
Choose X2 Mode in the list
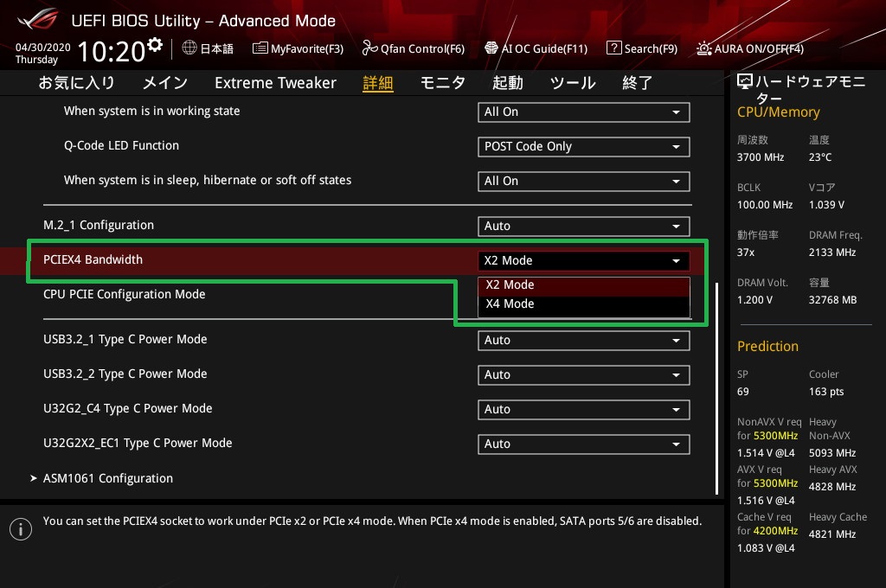[584, 285]
